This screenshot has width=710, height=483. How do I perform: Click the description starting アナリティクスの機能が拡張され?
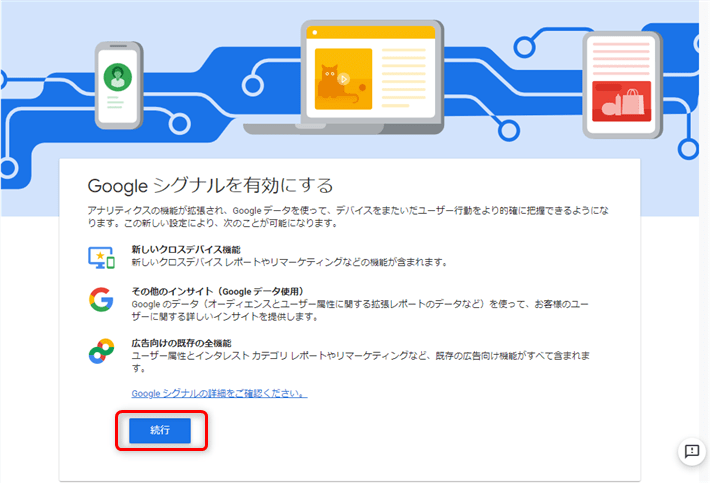point(348,216)
